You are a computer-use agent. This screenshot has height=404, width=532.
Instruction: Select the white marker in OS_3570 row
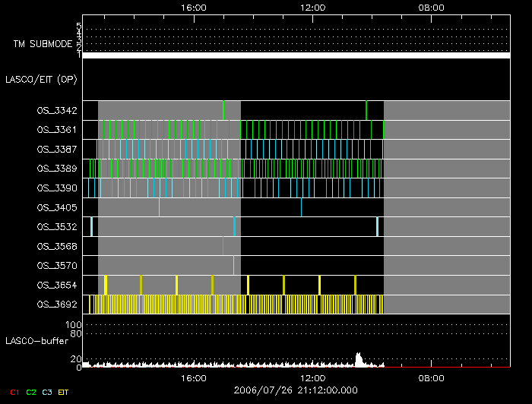(233, 265)
